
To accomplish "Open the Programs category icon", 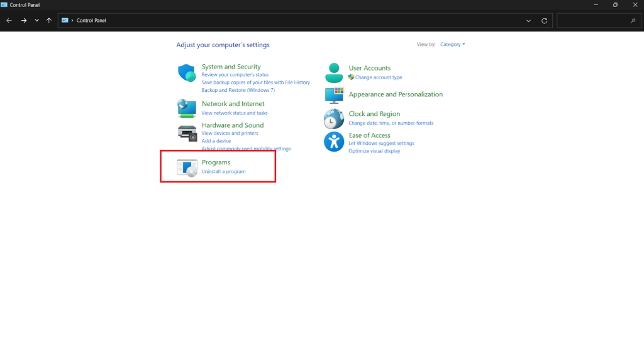I will pyautogui.click(x=187, y=168).
